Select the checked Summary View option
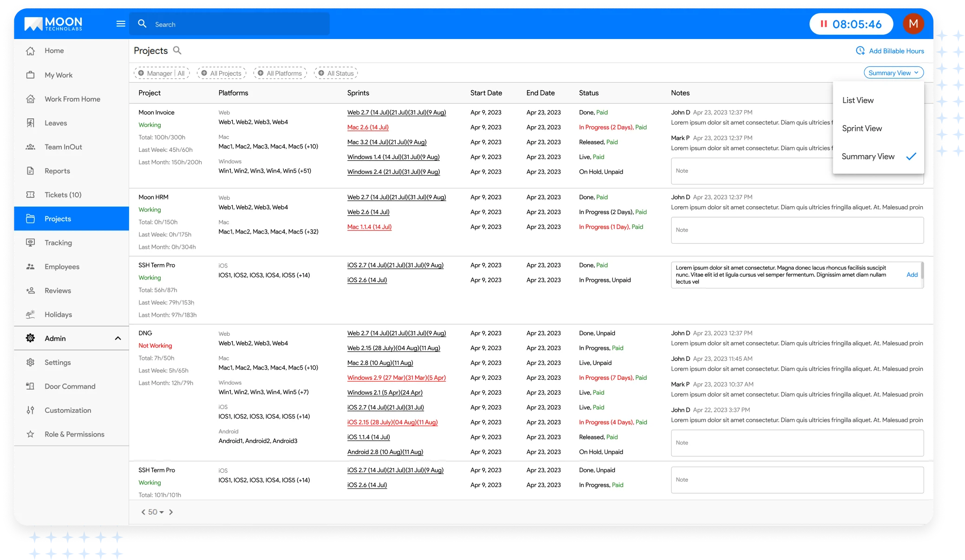This screenshot has width=965, height=560. [x=878, y=156]
